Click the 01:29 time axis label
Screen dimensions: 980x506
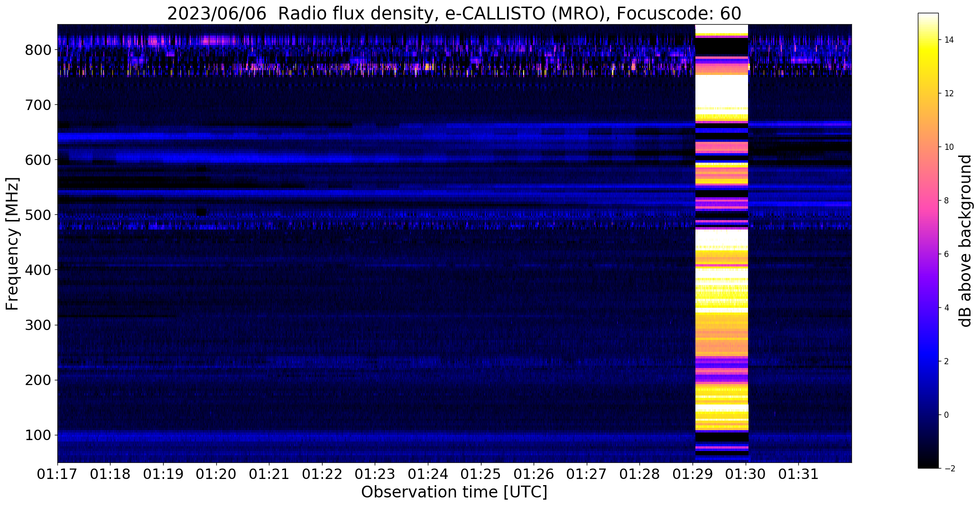click(693, 474)
